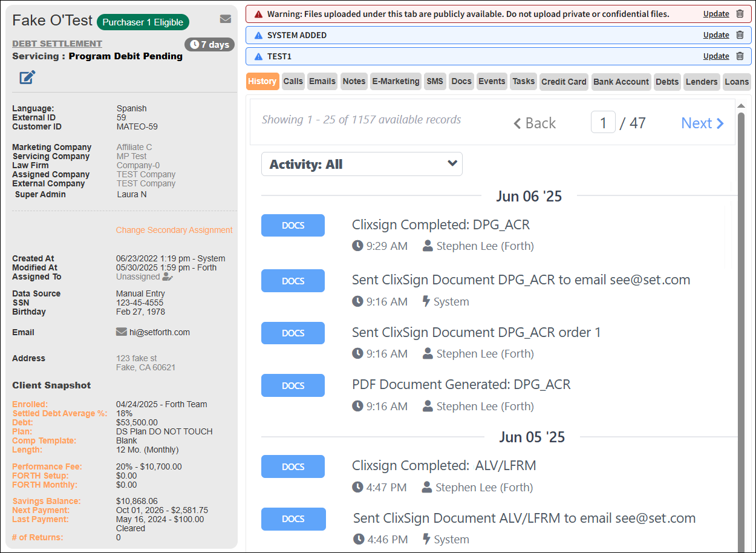Click the envelope icon next to hi@setforth.com
Viewport: 756px width, 553px height.
tap(121, 332)
